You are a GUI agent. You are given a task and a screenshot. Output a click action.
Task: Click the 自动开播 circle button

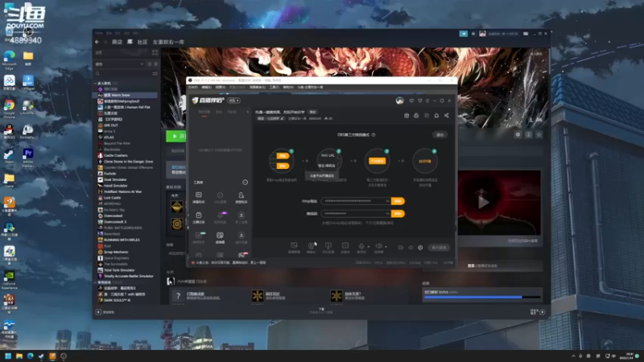(x=425, y=161)
